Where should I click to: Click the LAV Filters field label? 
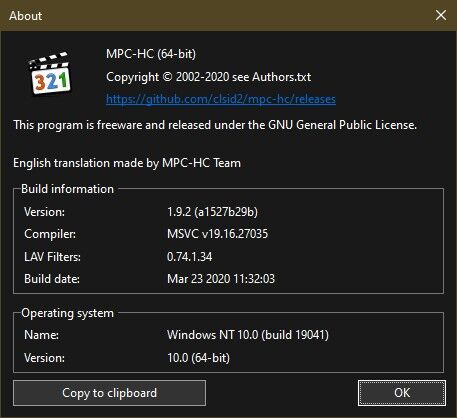52,257
